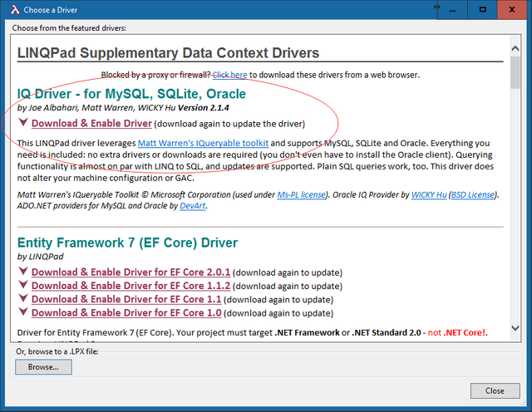Minimize the Choose a Driver window
This screenshot has width=532, height=412.
click(x=452, y=10)
